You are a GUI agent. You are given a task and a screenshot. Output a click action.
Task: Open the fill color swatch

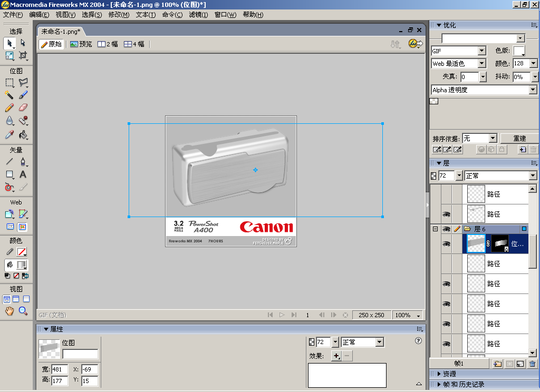(x=22, y=265)
